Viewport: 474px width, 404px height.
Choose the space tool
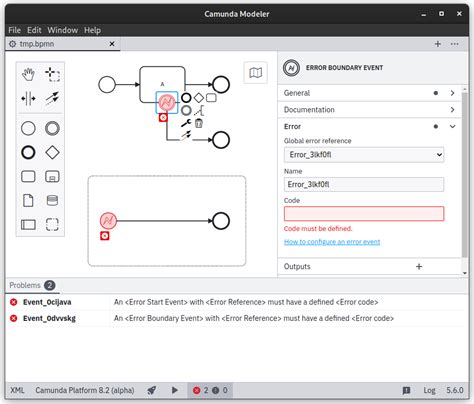point(28,98)
